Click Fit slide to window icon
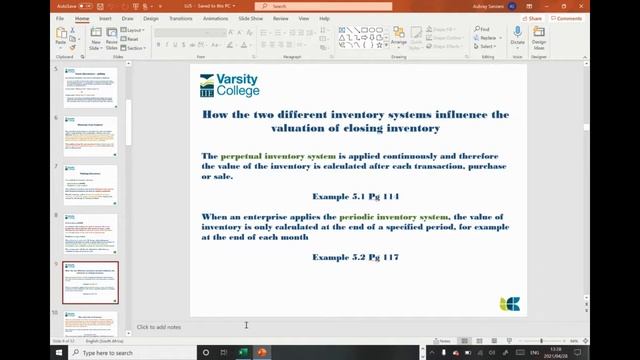 (585, 341)
